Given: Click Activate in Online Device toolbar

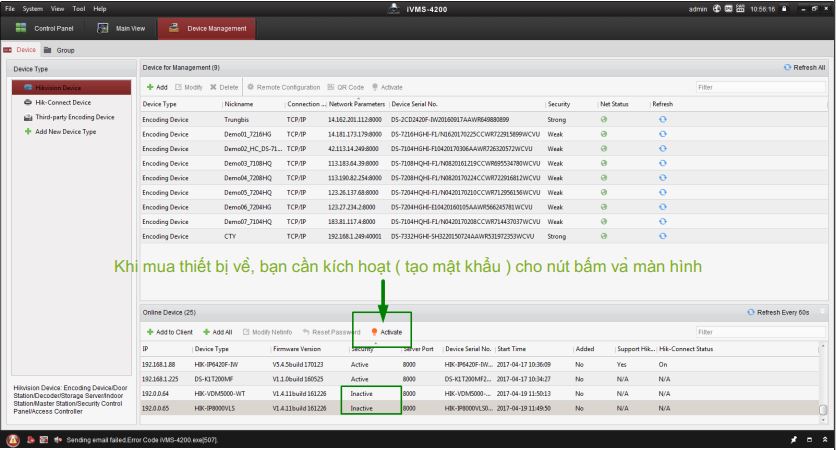Looking at the screenshot, I should click(387, 332).
